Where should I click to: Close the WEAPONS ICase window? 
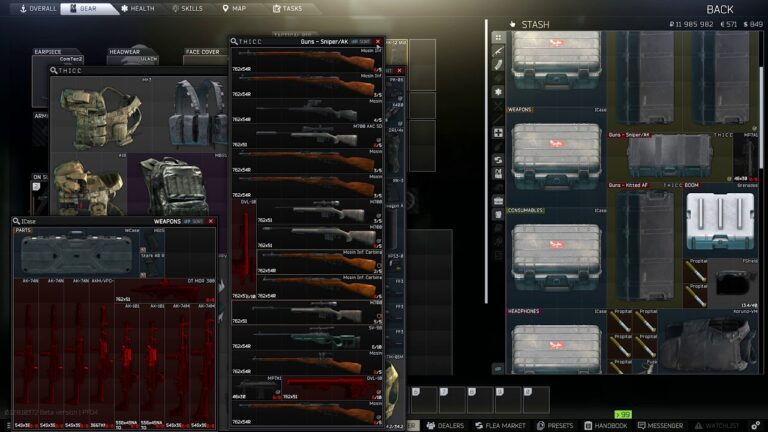coord(211,221)
